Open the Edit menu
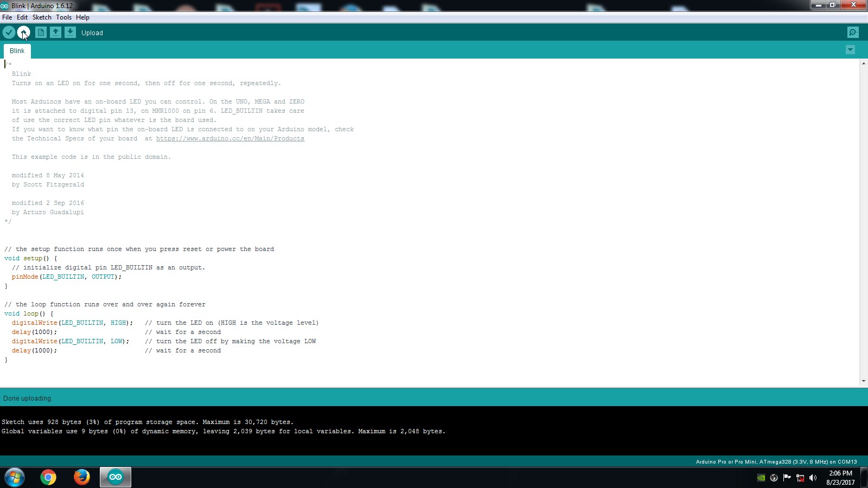This screenshot has width=868, height=488. pyautogui.click(x=22, y=17)
